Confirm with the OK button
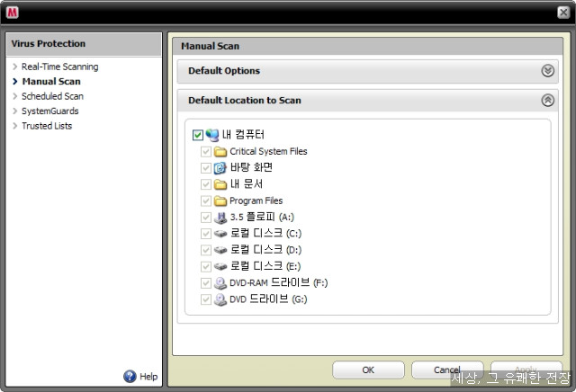 tap(368, 370)
